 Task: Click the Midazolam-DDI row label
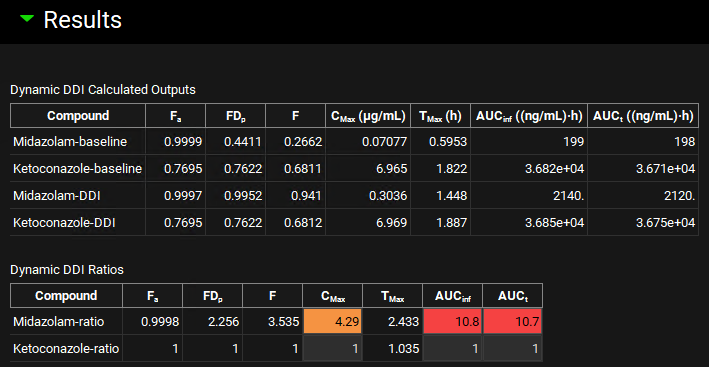point(57,196)
